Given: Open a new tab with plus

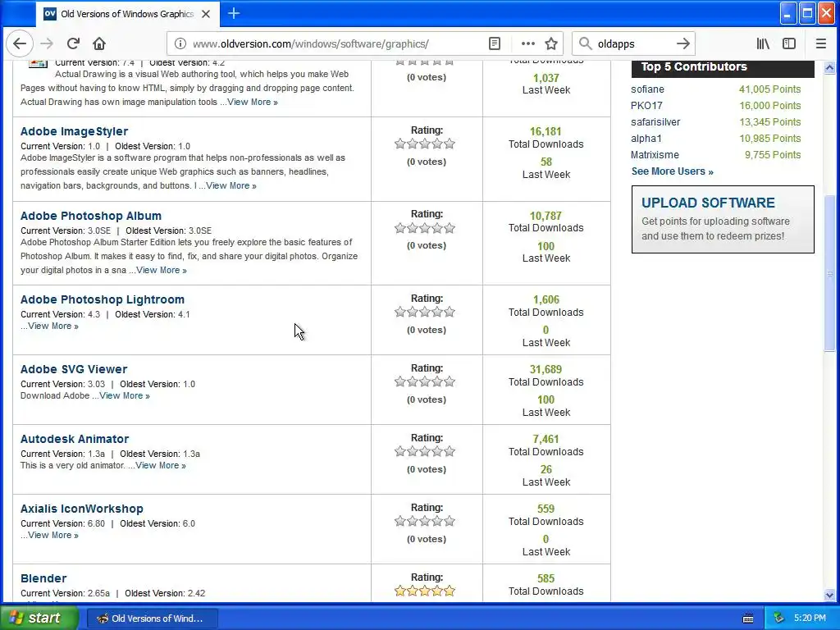Looking at the screenshot, I should (234, 13).
